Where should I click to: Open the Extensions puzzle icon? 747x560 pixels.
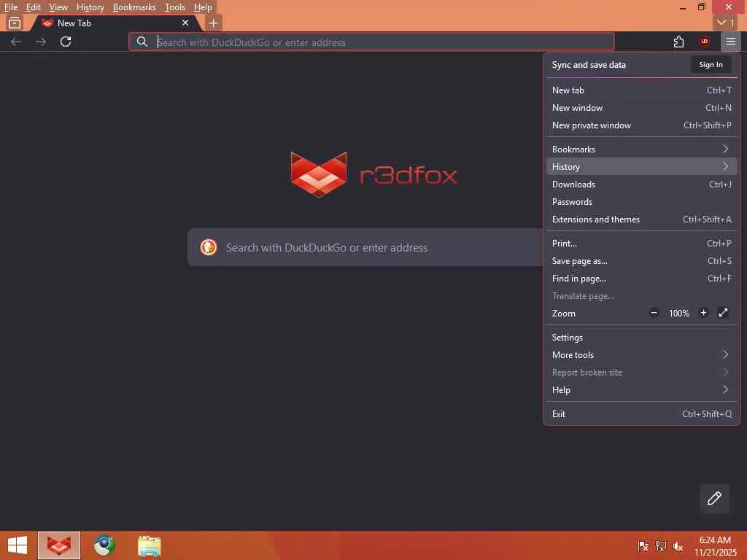pos(679,42)
